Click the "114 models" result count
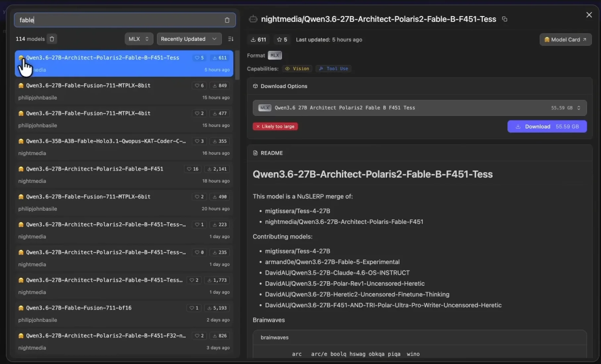Viewport: 601px width, 364px height. tap(30, 39)
